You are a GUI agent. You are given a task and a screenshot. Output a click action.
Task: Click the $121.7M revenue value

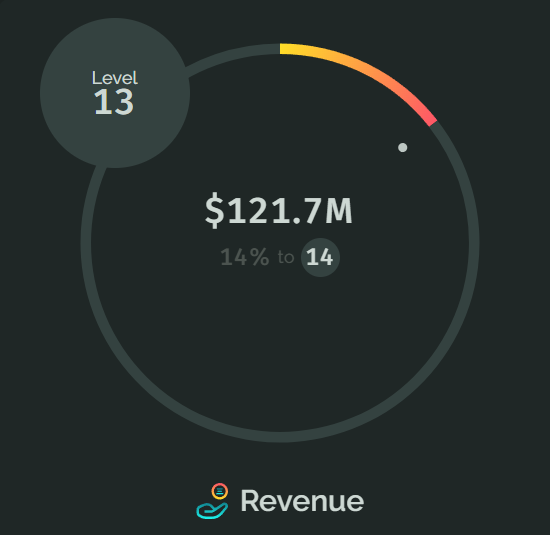[x=279, y=210]
